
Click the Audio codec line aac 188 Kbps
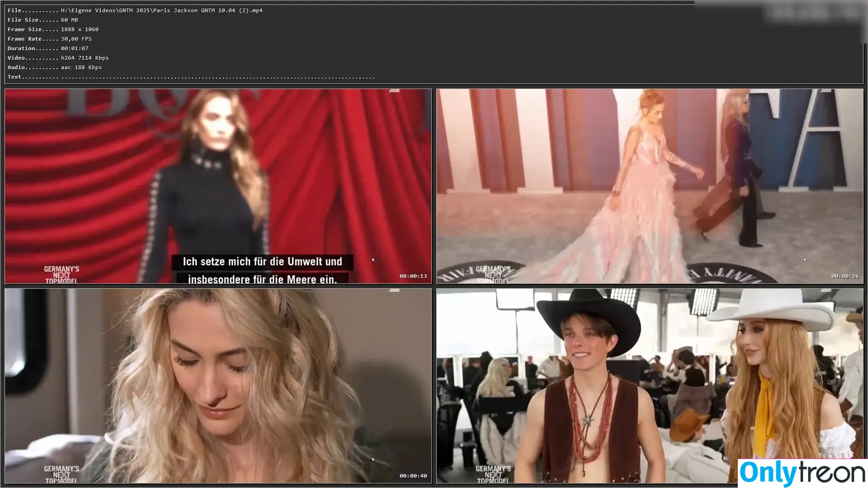click(x=81, y=67)
